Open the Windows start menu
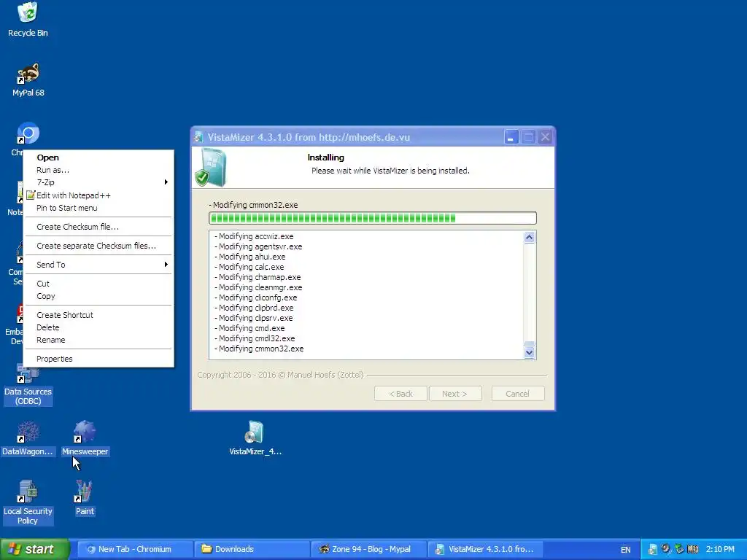Viewport: 747px width, 560px height. click(x=35, y=549)
